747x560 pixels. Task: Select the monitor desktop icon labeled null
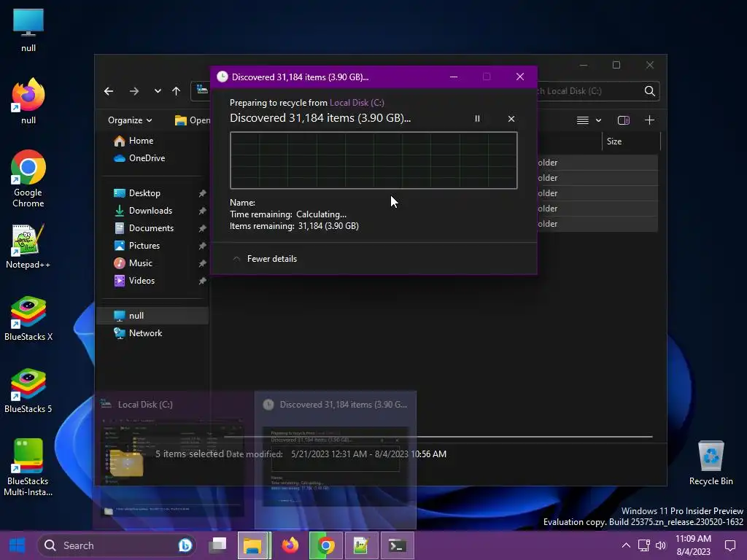pos(28,29)
